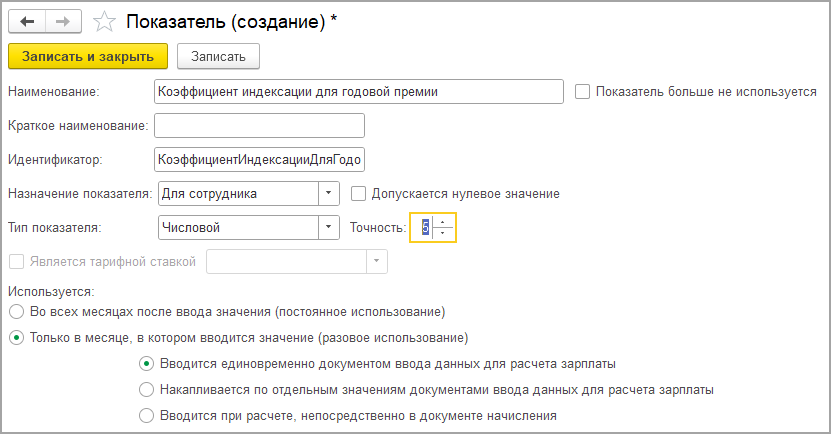Select 'Вводится при расчете' radio option
This screenshot has height=434, width=831.
pos(147,415)
